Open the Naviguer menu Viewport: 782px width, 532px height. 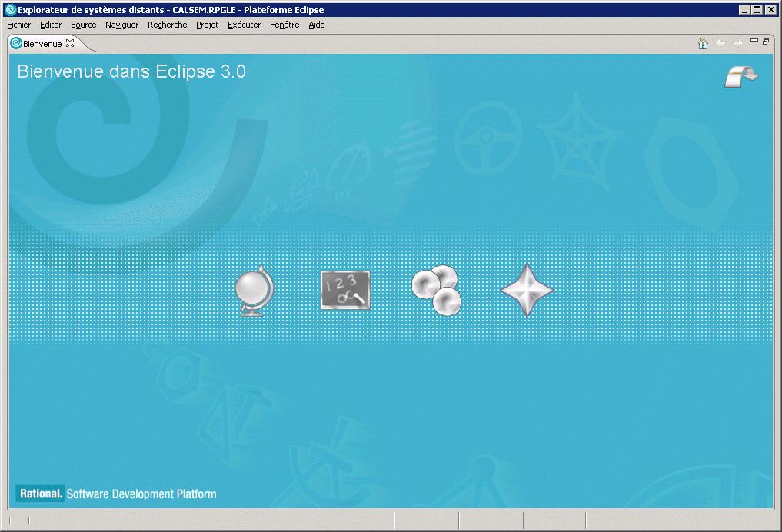[121, 25]
